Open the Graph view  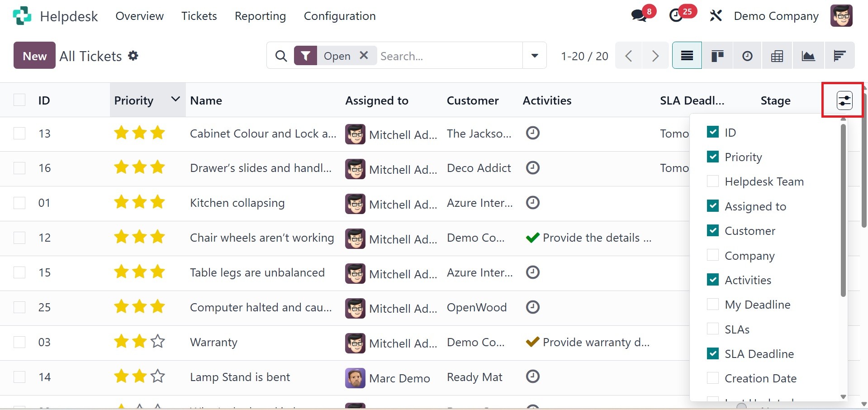click(808, 56)
